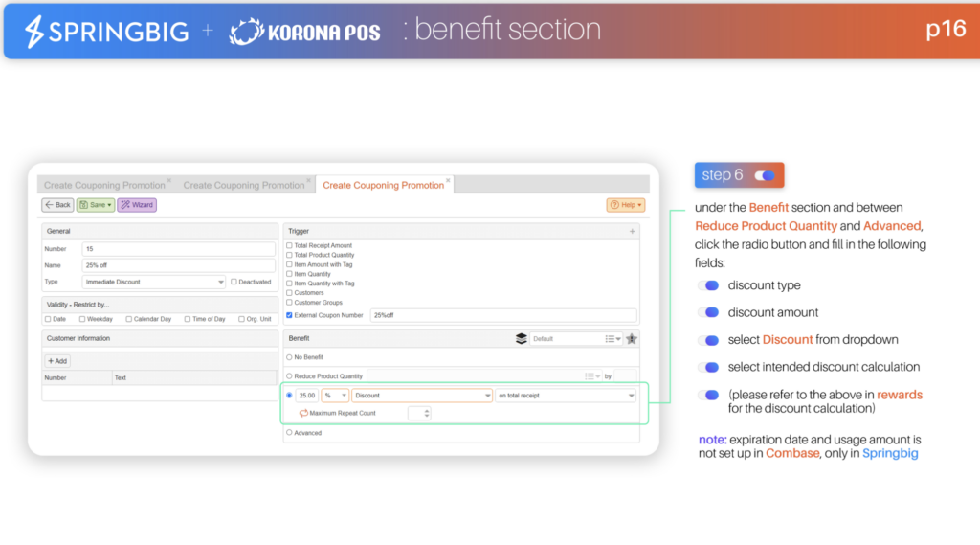Enable the Time of Day checkbox
Image resolution: width=980 pixels, height=545 pixels.
click(188, 319)
